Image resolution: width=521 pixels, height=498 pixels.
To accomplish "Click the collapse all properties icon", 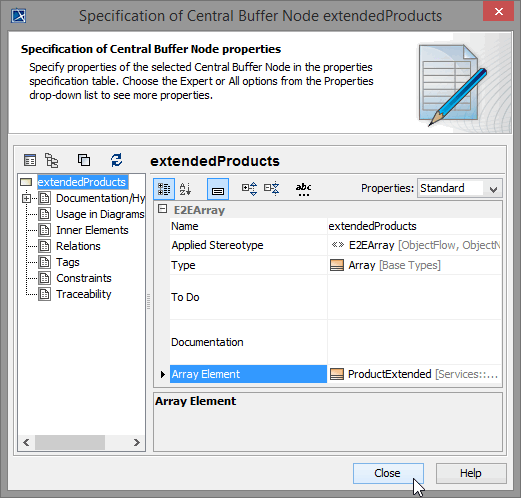I will coord(271,189).
